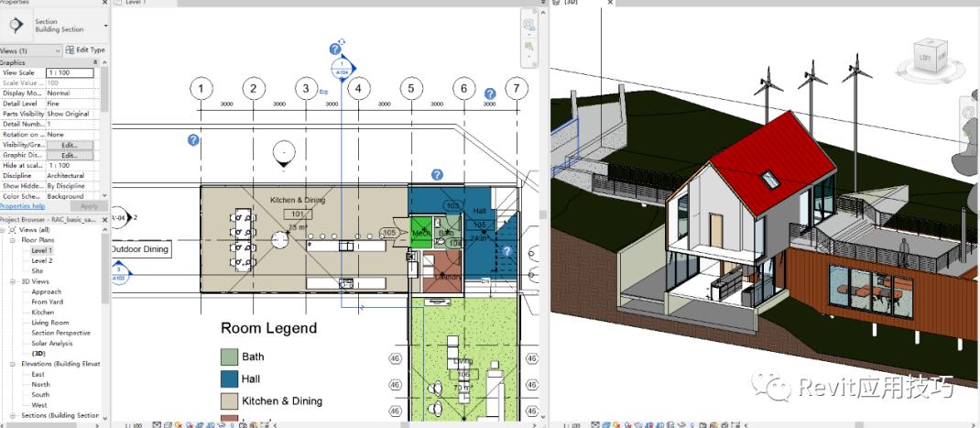Click the Building Section type preview icon
Viewport: 980px width, 428px height.
16,26
